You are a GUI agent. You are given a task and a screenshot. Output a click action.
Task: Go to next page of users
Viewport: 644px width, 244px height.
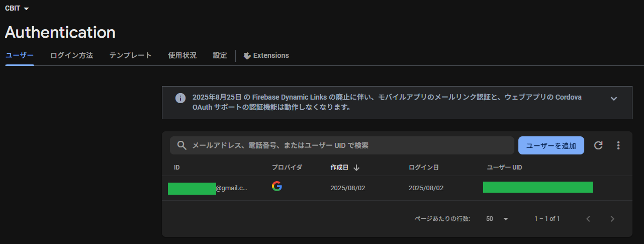(x=612, y=219)
